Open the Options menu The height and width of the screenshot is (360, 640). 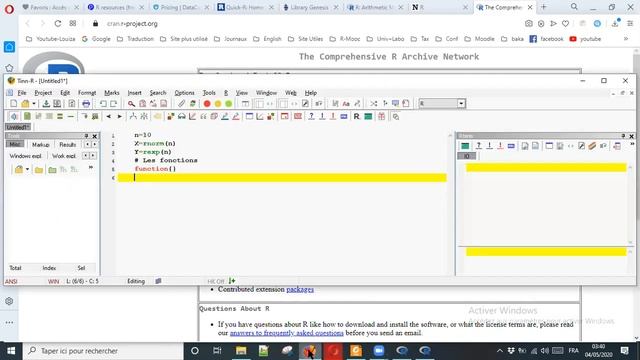(184, 93)
